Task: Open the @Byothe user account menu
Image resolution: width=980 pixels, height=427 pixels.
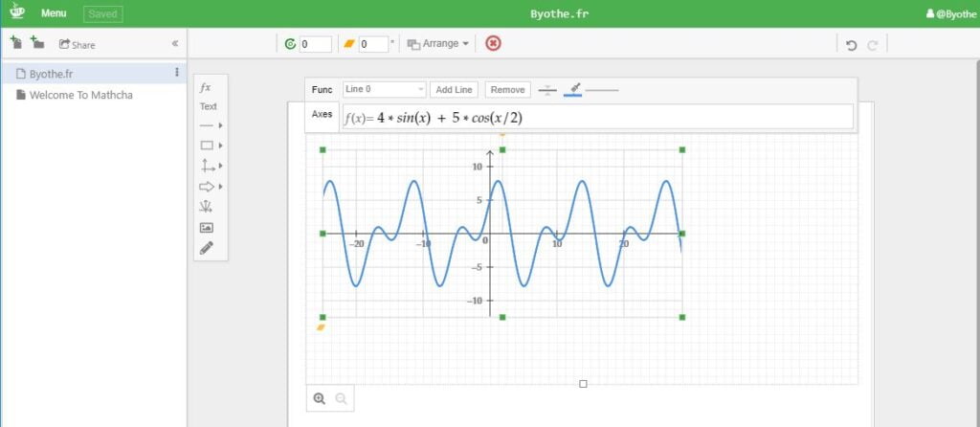Action: coord(950,13)
